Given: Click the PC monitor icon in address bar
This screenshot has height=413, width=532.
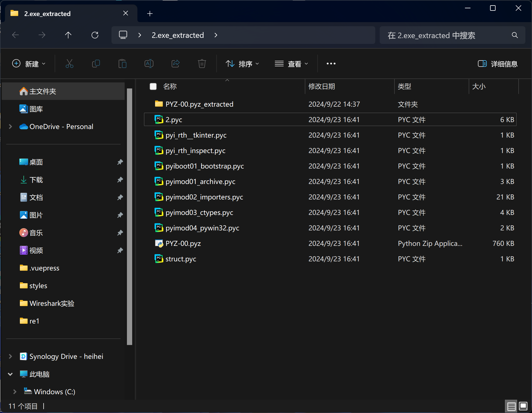Looking at the screenshot, I should (123, 35).
